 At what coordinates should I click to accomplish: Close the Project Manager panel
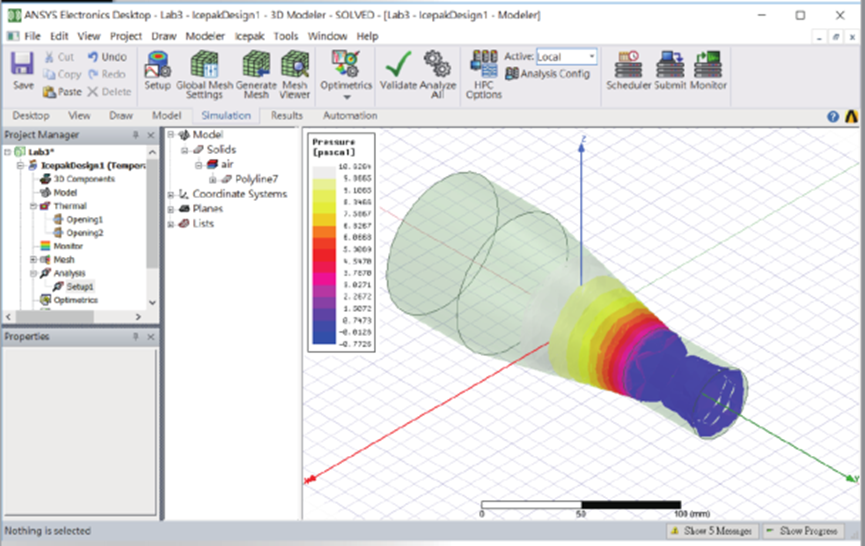(x=151, y=135)
